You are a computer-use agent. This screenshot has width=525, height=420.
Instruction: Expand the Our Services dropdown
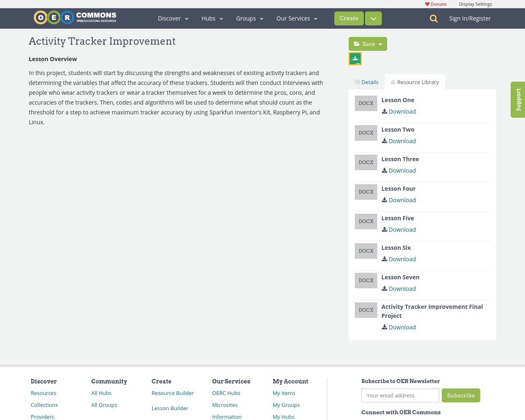click(x=293, y=18)
